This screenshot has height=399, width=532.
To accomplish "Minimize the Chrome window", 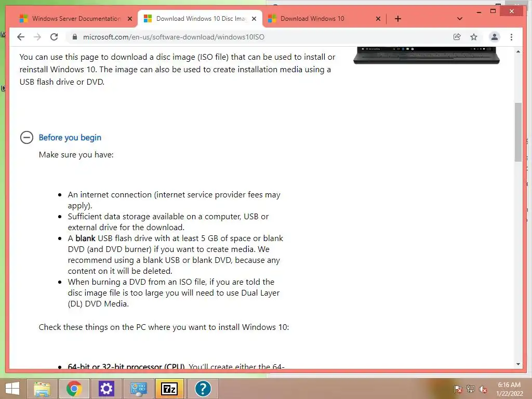I will coord(478,11).
